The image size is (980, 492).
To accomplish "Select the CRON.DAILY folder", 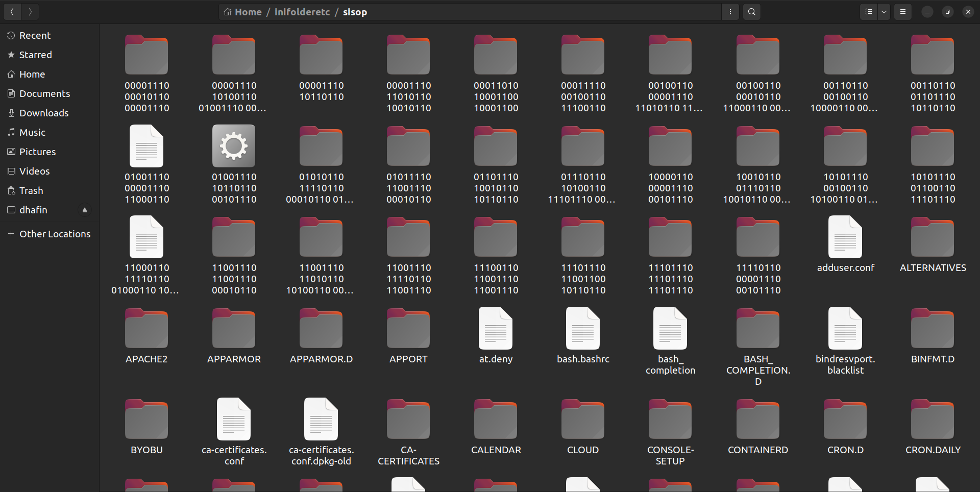I will pyautogui.click(x=933, y=427).
